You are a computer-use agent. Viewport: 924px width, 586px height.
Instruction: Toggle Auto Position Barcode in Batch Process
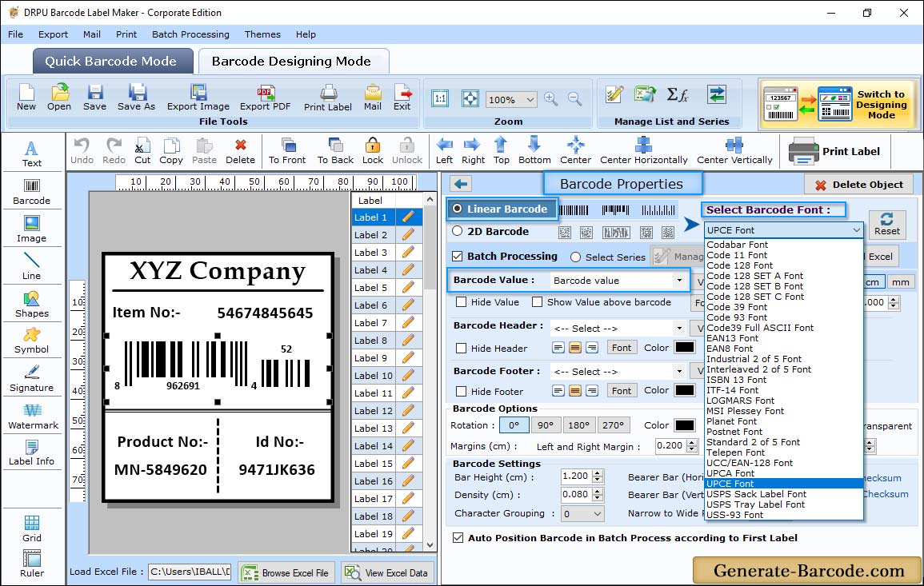[458, 538]
